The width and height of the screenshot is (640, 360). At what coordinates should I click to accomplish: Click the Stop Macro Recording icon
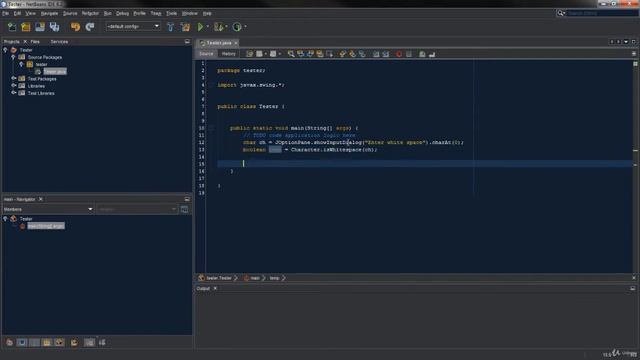(409, 54)
